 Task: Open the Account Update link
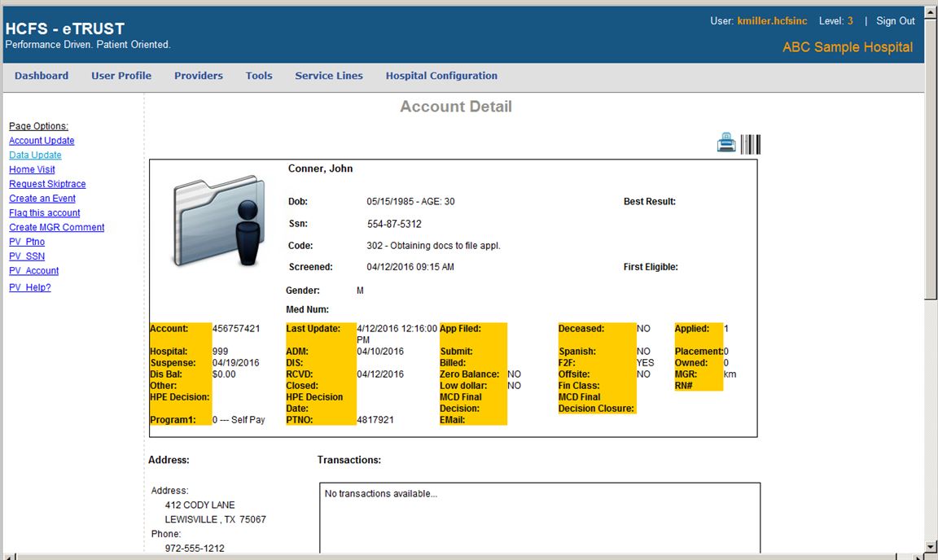click(42, 141)
